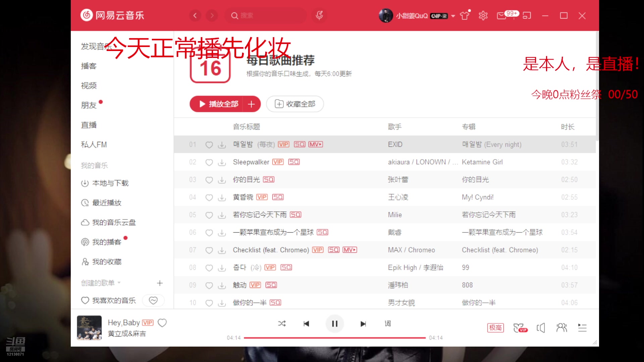Open 视频 in the sidebar

tap(89, 85)
